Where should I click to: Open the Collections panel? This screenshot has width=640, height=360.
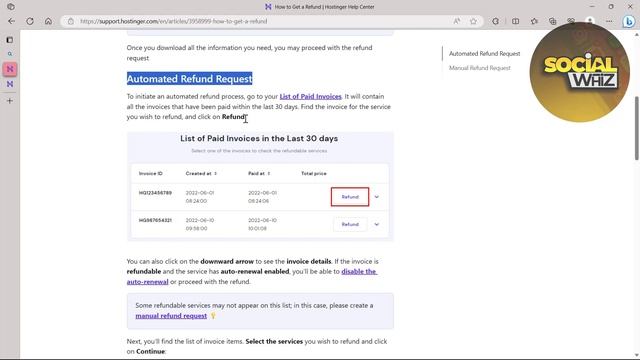[553, 21]
